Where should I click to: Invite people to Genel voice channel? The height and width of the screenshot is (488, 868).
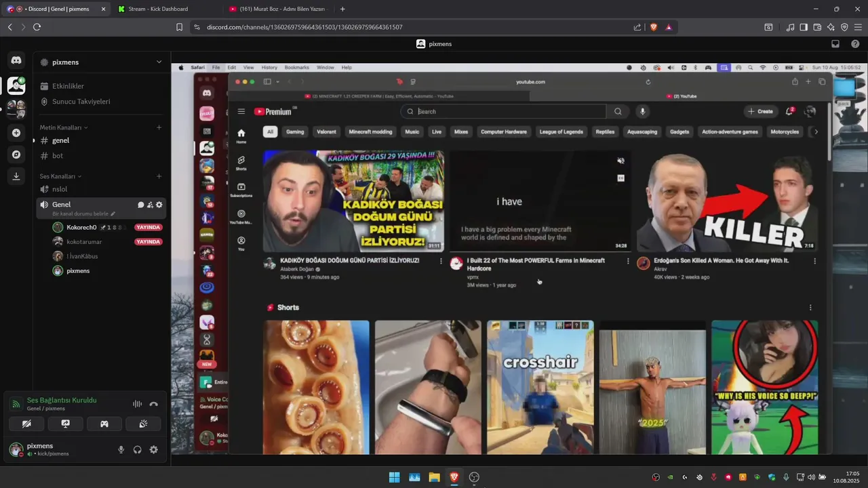coord(150,205)
